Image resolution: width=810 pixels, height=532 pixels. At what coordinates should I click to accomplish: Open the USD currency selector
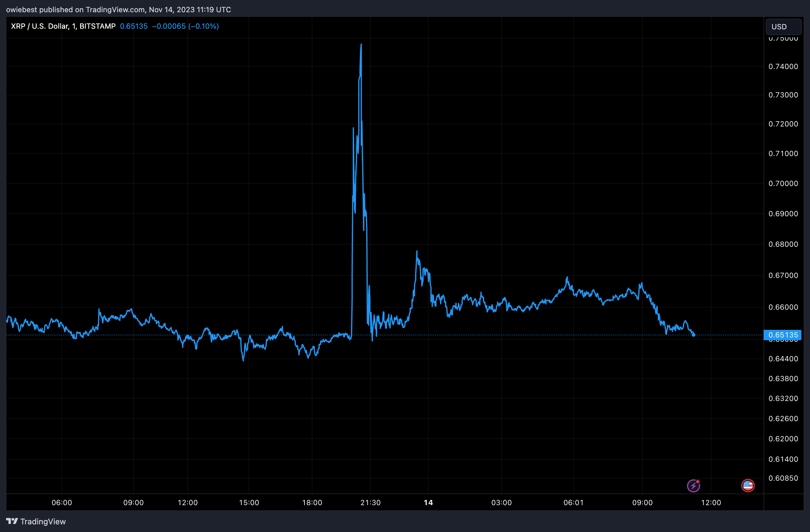coord(783,27)
